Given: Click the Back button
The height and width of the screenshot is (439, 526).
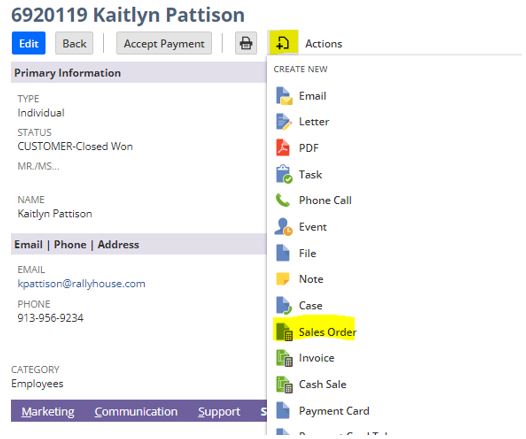Looking at the screenshot, I should click(x=74, y=43).
